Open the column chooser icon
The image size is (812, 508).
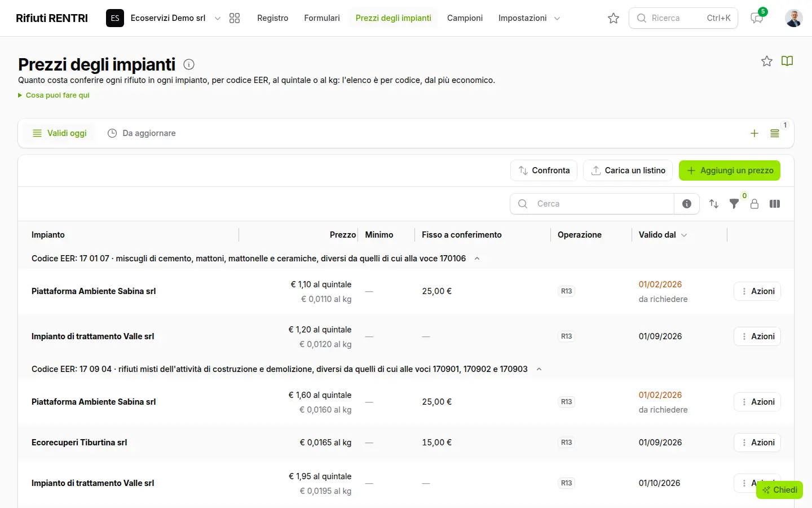pyautogui.click(x=775, y=204)
